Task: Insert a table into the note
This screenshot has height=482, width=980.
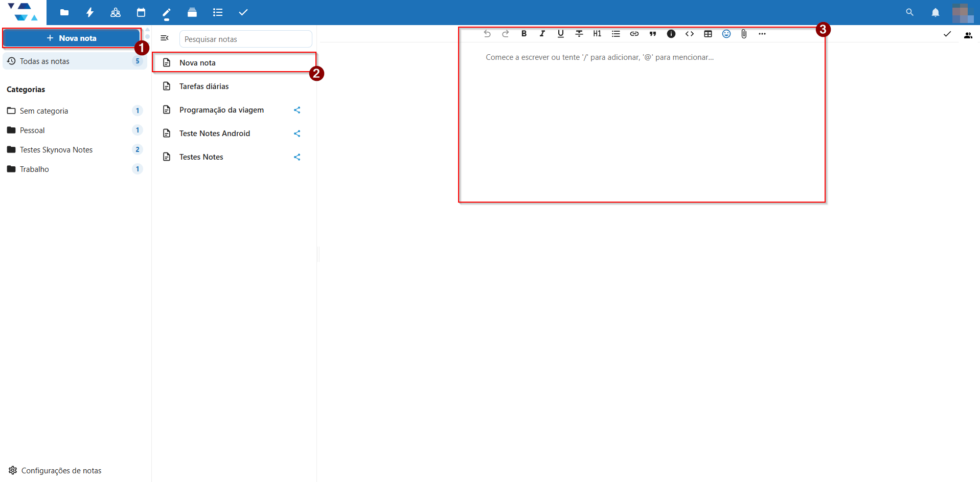Action: click(x=708, y=34)
